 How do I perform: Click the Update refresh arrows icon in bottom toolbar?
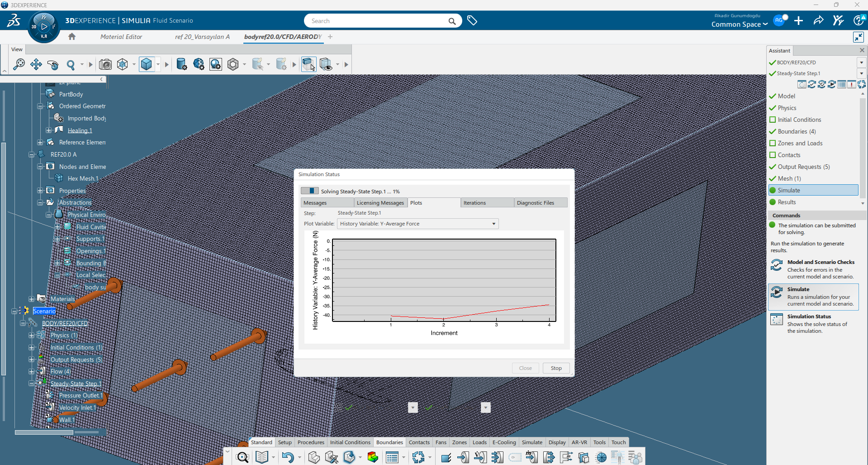click(x=418, y=457)
